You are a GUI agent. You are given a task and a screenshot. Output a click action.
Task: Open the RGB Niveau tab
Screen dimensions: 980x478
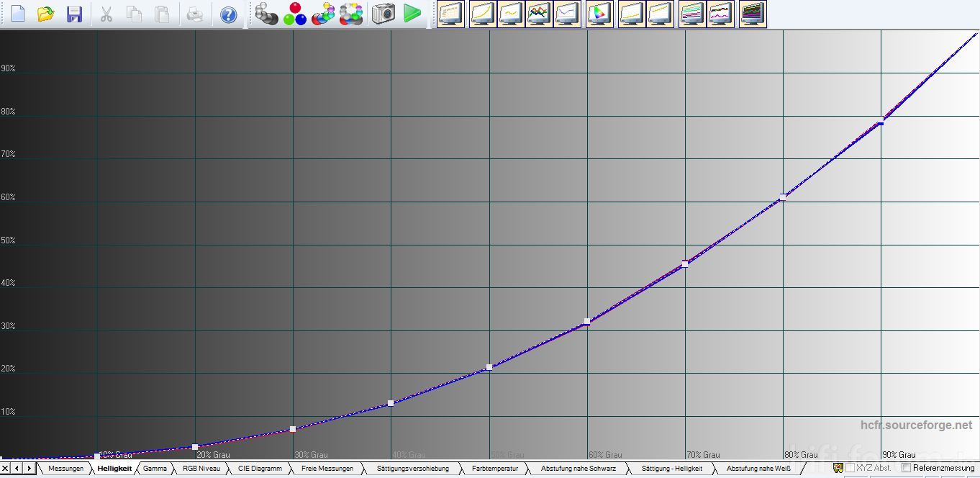[x=201, y=469]
